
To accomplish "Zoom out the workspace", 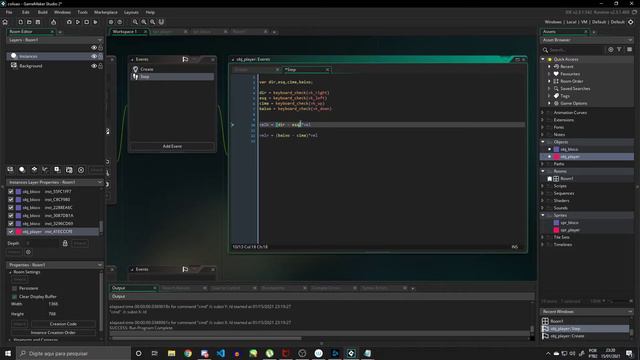I will click(135, 22).
